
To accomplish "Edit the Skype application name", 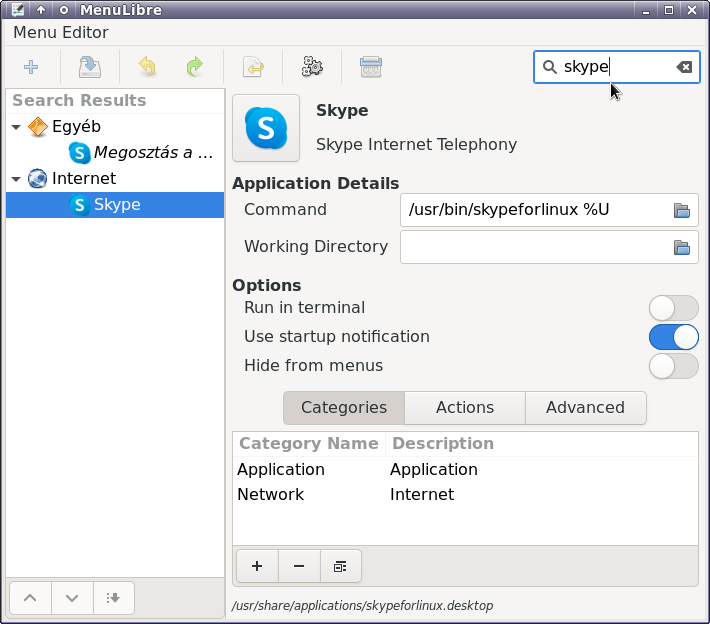I will click(342, 110).
